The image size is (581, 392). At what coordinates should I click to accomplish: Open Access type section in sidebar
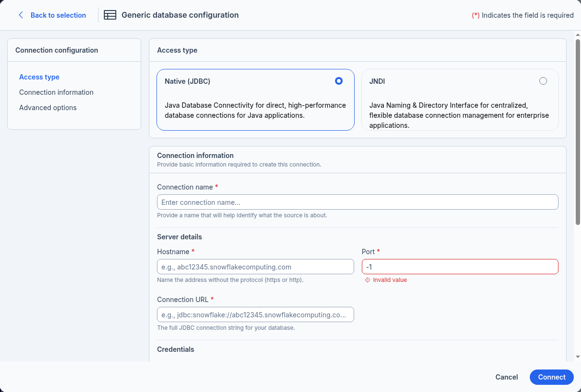coord(39,77)
